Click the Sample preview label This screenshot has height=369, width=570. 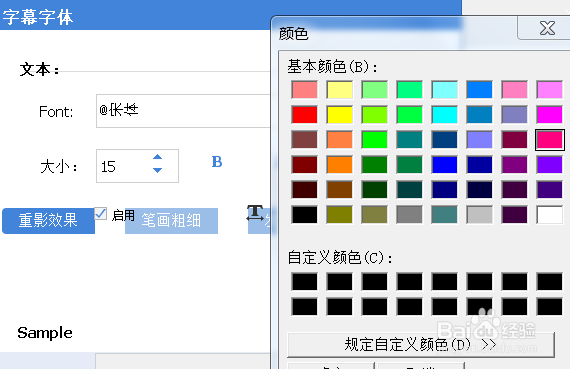[45, 333]
